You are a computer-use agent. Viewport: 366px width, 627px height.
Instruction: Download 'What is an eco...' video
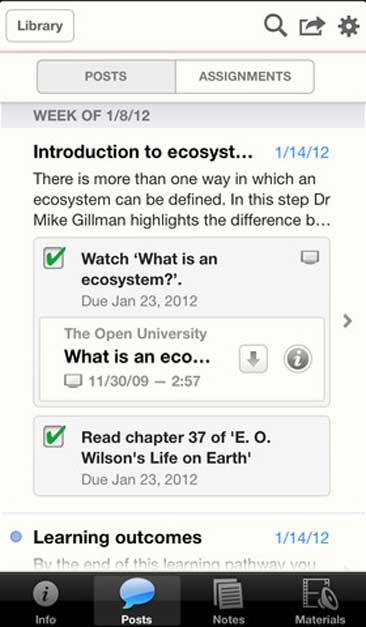[253, 359]
